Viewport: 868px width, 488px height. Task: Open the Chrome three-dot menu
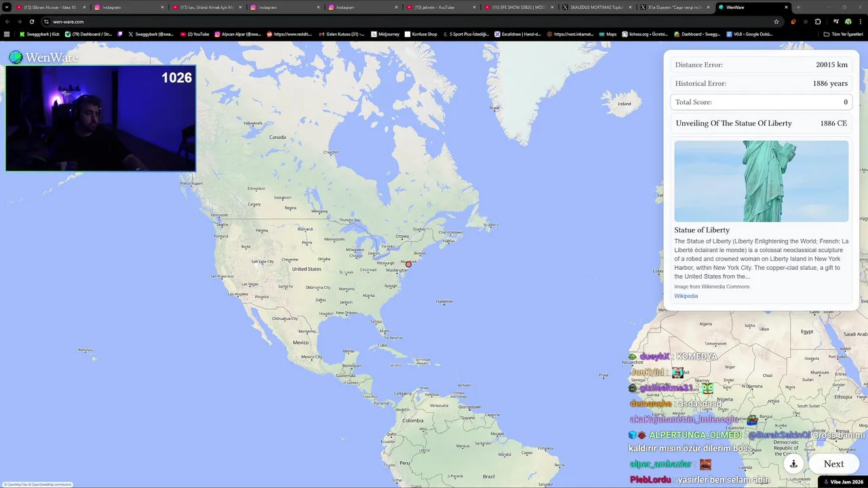tap(860, 22)
